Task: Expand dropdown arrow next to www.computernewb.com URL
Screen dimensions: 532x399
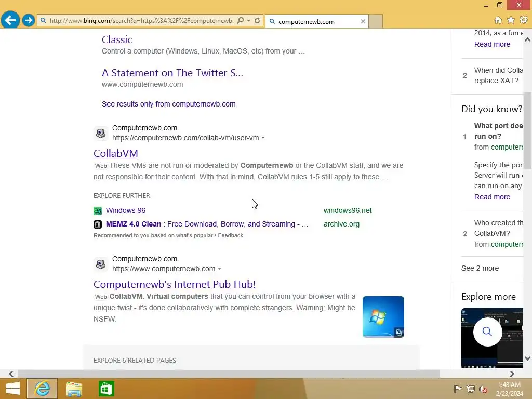Action: (x=220, y=269)
